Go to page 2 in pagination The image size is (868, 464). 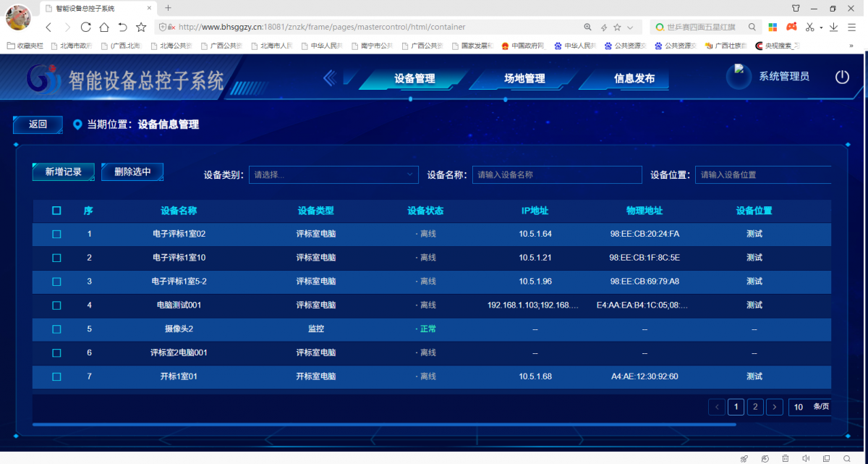click(755, 407)
